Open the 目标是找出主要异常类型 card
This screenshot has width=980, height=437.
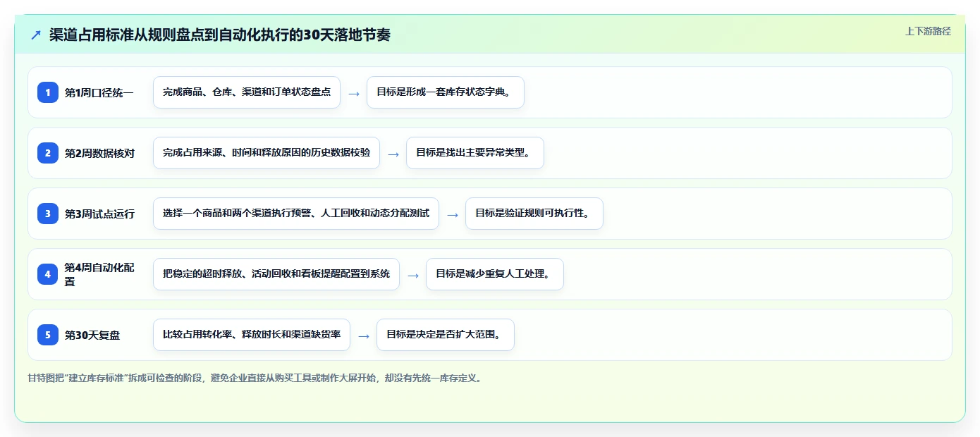click(x=475, y=153)
